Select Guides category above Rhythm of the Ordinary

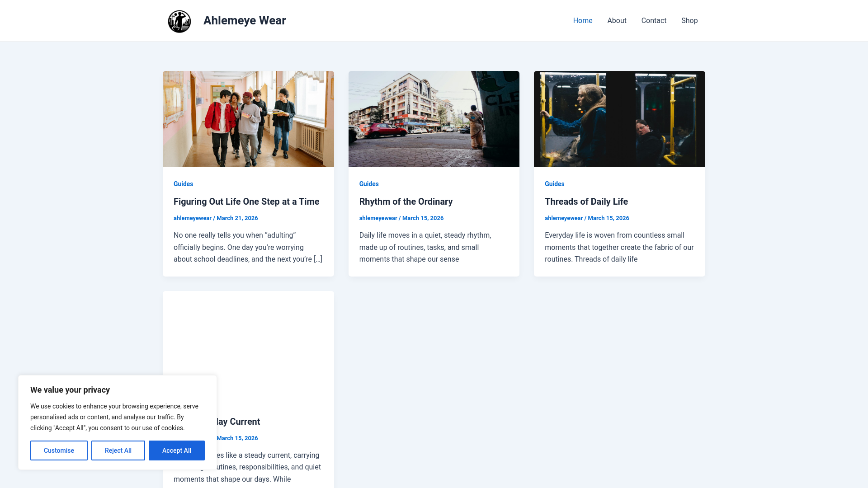pos(369,184)
